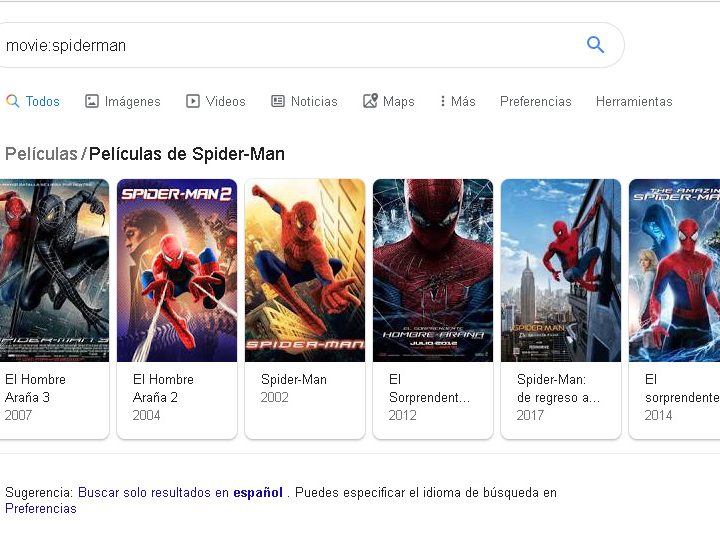720x551 pixels.
Task: Select the Spider-Man 2002 poster
Action: pyautogui.click(x=305, y=270)
